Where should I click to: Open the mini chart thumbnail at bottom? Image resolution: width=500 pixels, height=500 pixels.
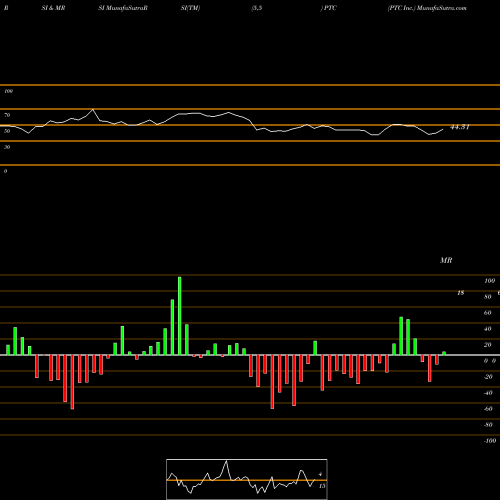247,479
